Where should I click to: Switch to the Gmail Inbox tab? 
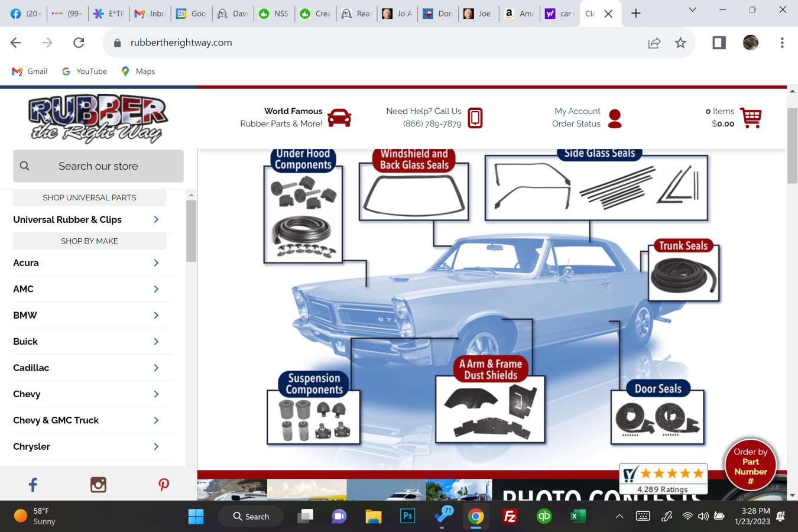(150, 14)
